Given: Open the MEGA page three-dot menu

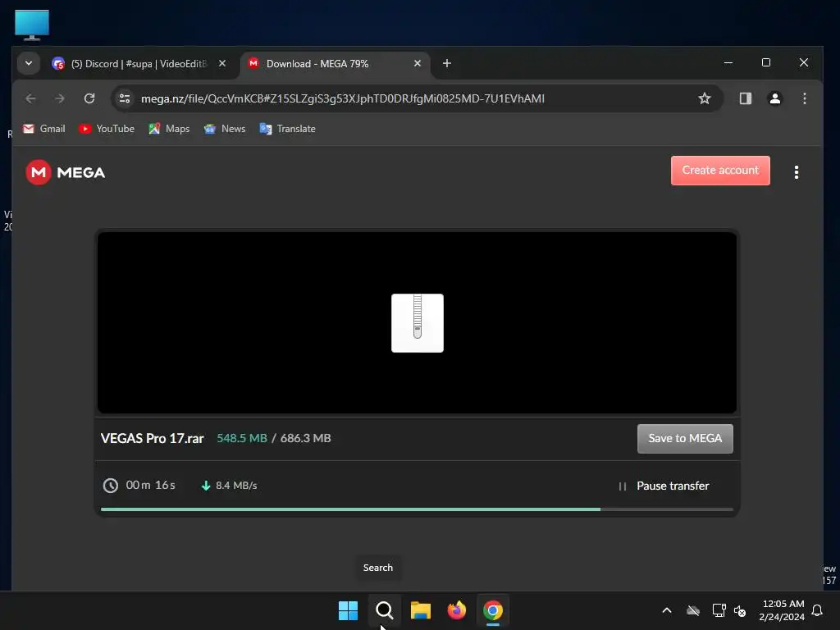Looking at the screenshot, I should click(796, 172).
